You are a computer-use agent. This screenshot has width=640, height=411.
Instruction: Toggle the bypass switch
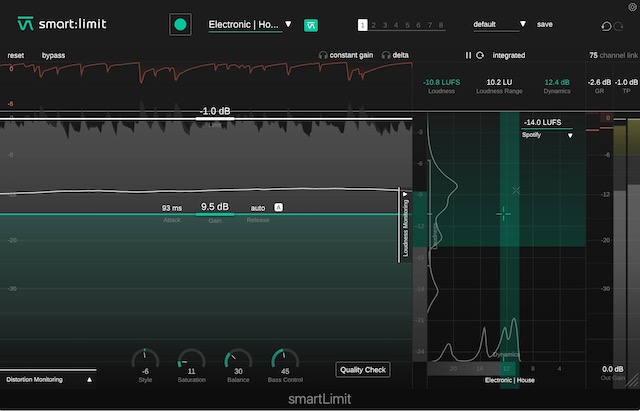click(x=53, y=55)
